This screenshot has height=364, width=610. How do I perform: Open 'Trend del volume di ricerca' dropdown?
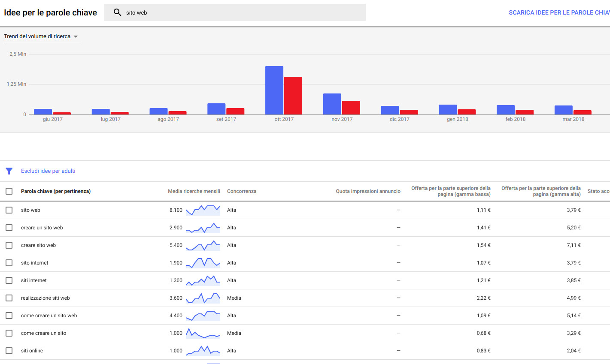click(x=41, y=36)
